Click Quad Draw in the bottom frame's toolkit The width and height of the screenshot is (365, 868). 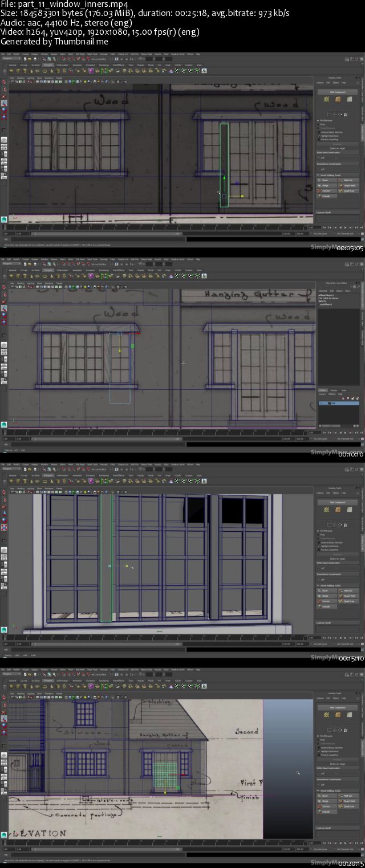pyautogui.click(x=347, y=806)
